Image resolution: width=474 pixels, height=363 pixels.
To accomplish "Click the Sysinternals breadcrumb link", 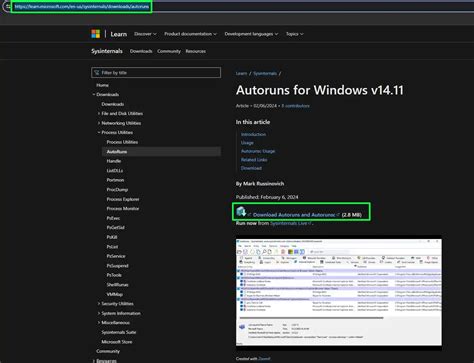I will click(265, 74).
